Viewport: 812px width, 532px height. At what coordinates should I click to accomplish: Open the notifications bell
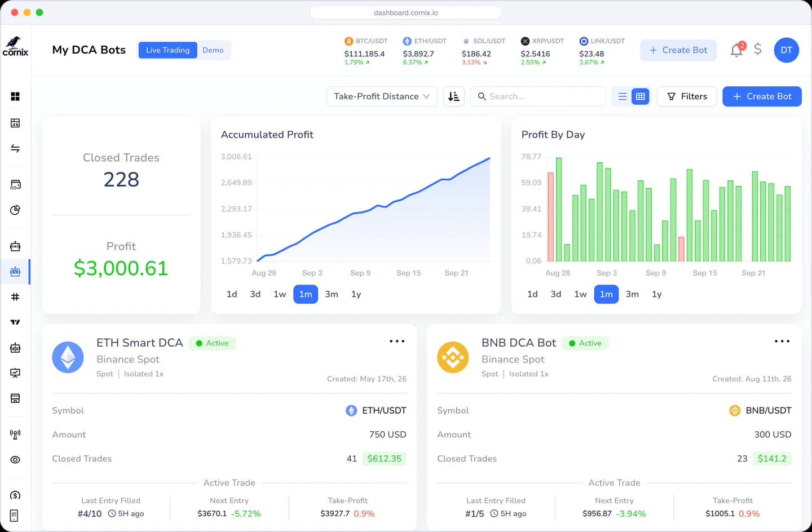click(736, 50)
